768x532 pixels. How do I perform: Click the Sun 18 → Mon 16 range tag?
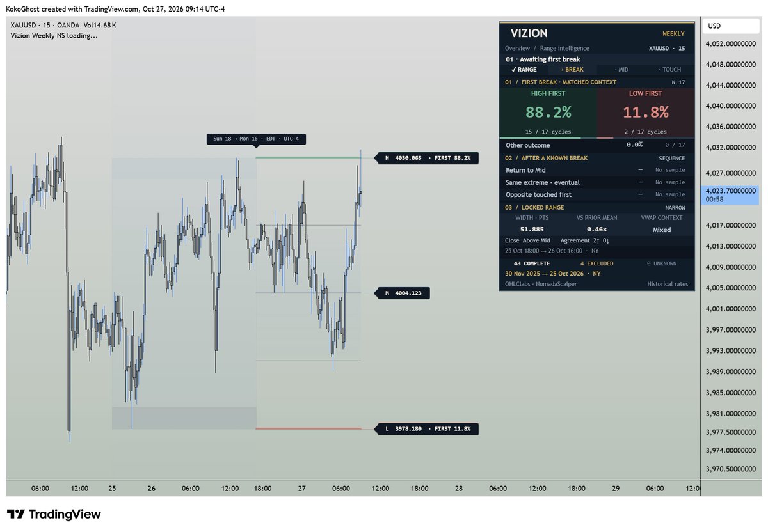pos(256,139)
